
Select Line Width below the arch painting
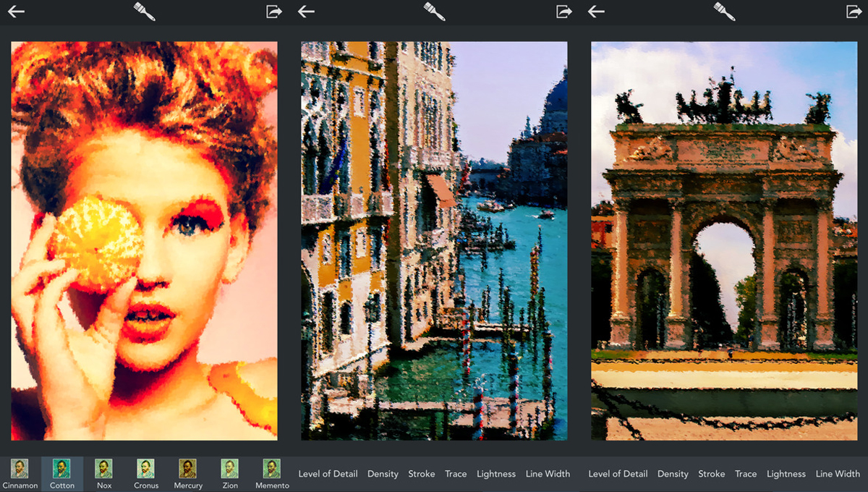[x=837, y=474]
